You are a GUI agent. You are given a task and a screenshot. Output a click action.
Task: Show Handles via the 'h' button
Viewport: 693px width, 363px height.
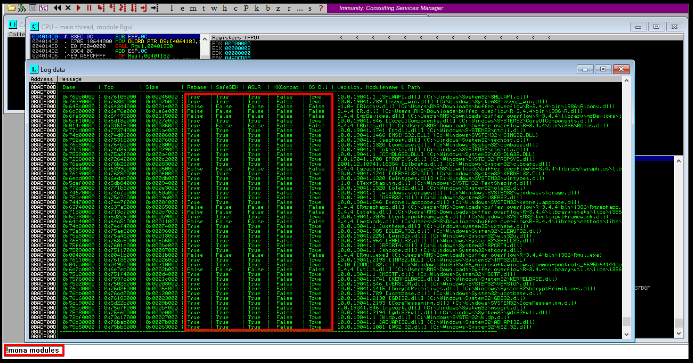[x=224, y=8]
